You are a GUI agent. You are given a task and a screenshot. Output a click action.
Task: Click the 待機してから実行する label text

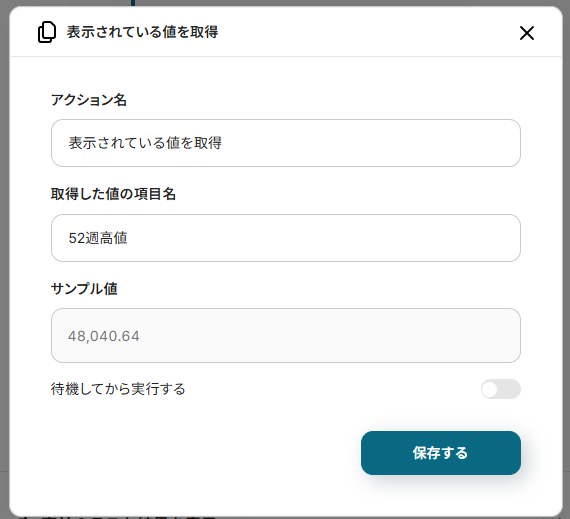pyautogui.click(x=118, y=389)
